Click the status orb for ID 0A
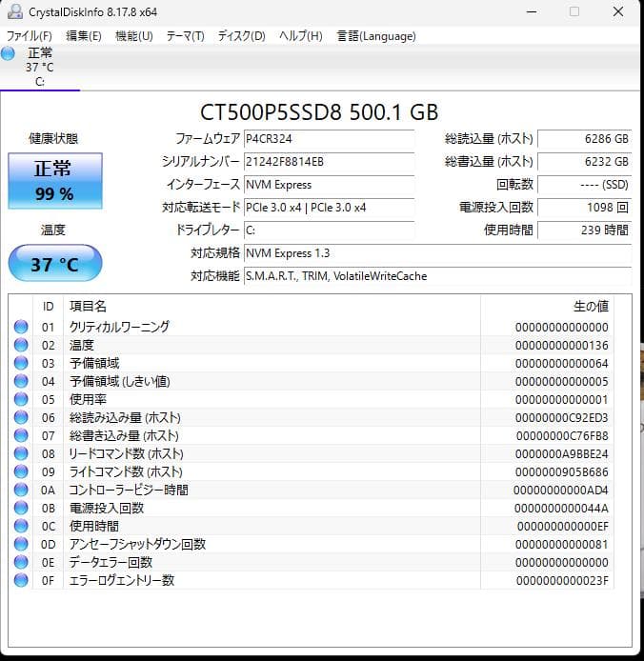The image size is (644, 661). point(21,490)
